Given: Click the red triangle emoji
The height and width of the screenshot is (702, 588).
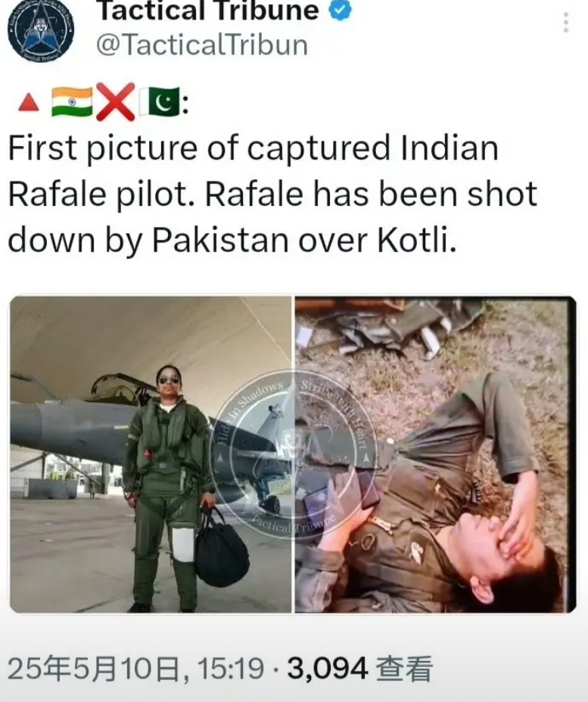Looking at the screenshot, I should click(x=29, y=102).
